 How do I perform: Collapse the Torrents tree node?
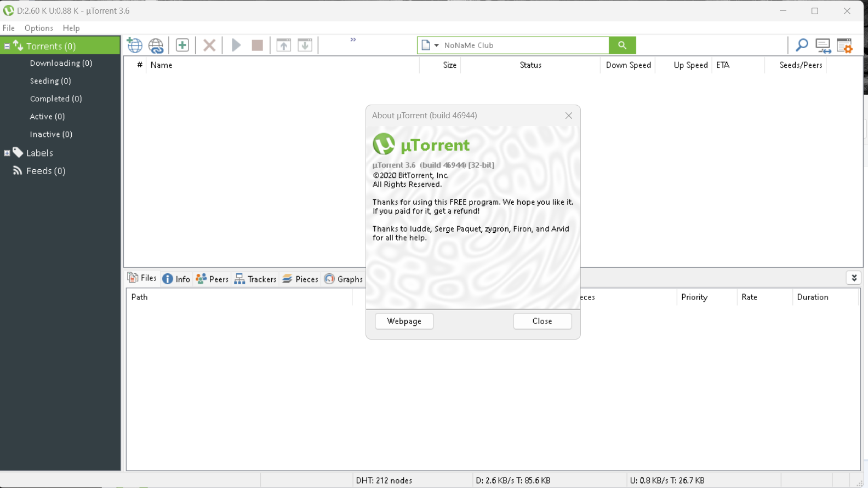7,47
